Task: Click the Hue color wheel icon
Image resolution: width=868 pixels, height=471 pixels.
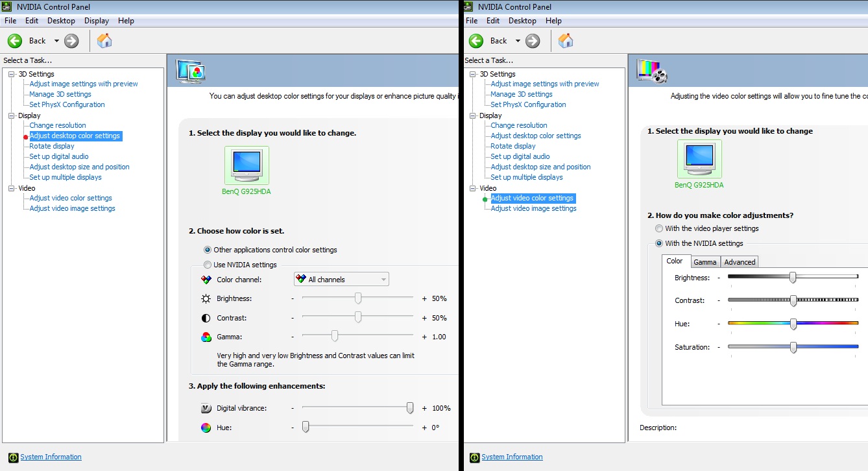Action: coord(206,428)
